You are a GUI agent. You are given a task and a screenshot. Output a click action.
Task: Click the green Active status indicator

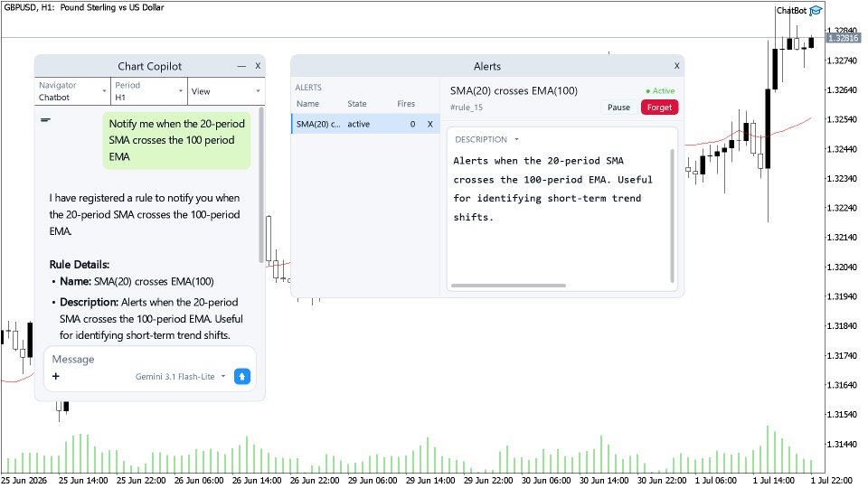pyautogui.click(x=660, y=90)
